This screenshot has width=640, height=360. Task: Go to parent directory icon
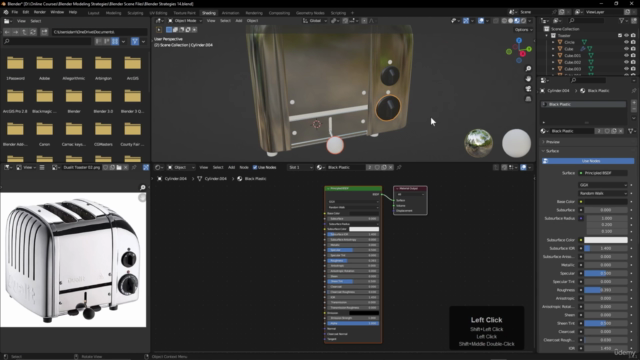(x=24, y=32)
